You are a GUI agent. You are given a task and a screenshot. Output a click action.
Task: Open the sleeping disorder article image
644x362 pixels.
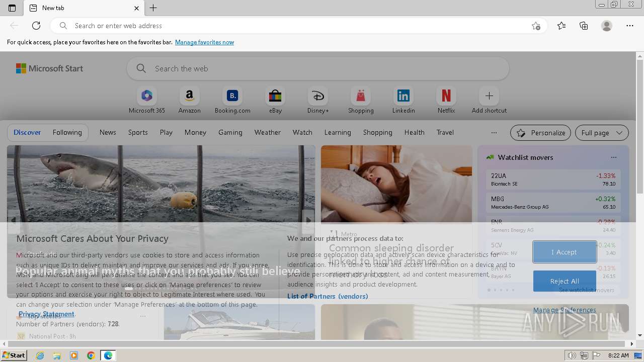coord(396,184)
